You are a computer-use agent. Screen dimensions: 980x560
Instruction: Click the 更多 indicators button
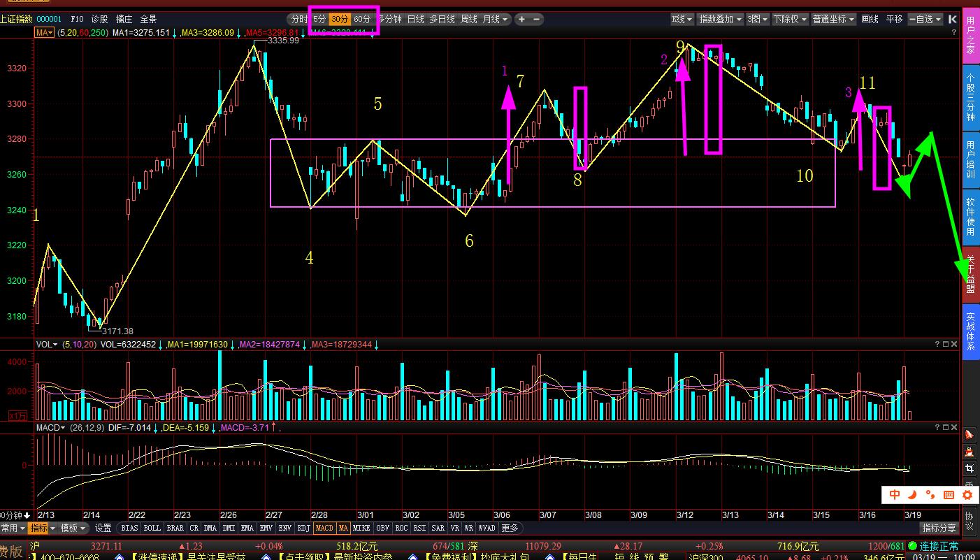click(510, 529)
